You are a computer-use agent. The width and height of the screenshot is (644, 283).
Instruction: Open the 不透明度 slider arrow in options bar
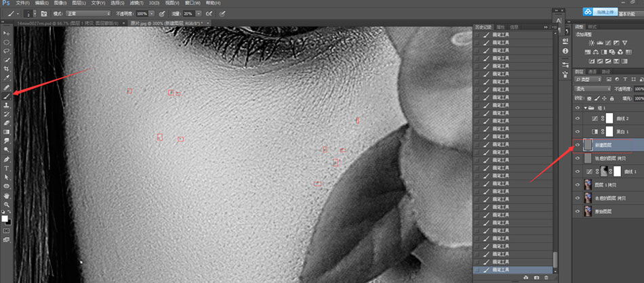tap(152, 14)
